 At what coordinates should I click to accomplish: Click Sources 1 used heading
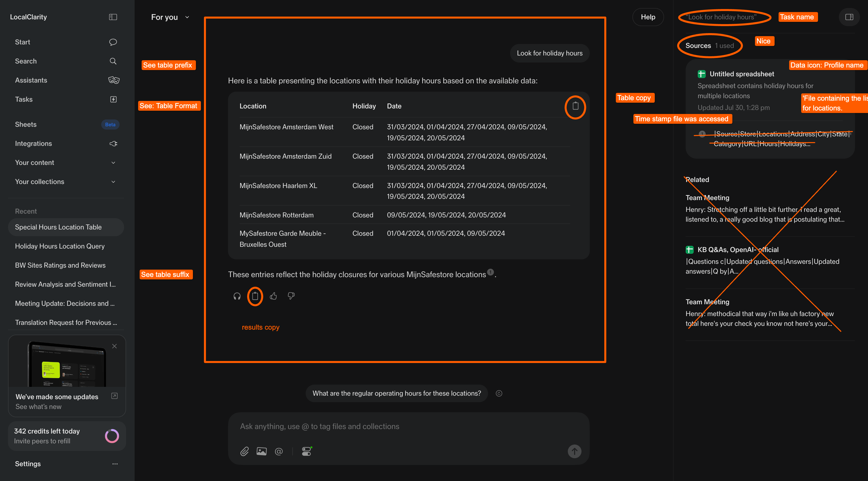[x=709, y=45]
